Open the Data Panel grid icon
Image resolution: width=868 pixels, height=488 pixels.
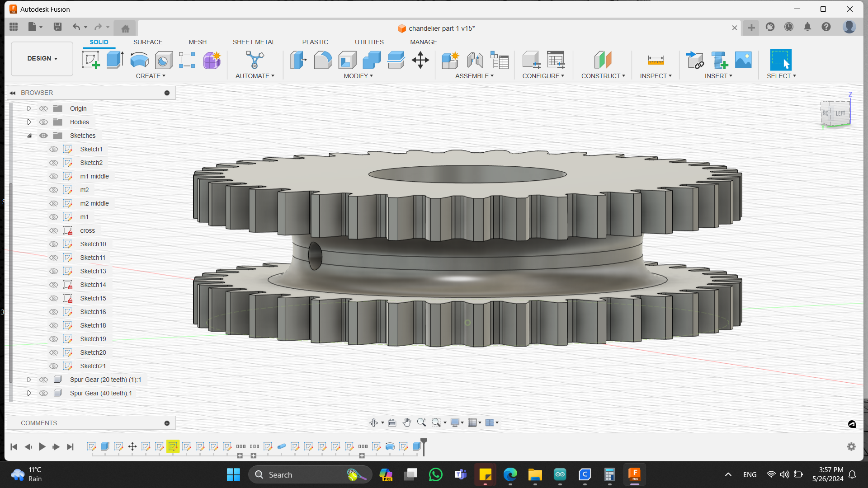(14, 27)
